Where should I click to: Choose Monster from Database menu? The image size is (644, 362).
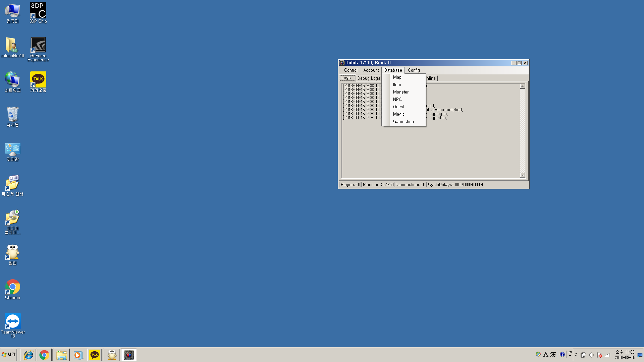pyautogui.click(x=404, y=92)
